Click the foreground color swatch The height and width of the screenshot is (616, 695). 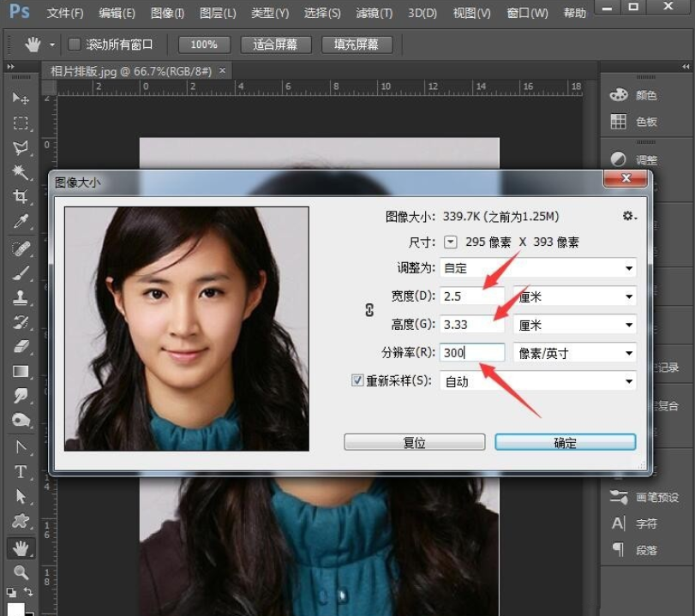[x=15, y=609]
